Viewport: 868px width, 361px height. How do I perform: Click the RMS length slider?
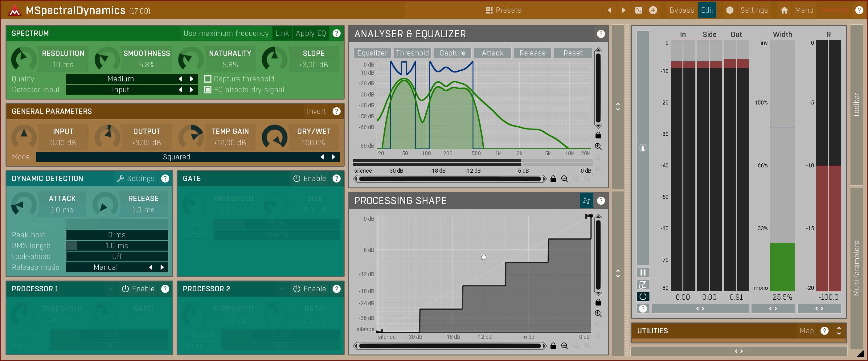tap(117, 246)
